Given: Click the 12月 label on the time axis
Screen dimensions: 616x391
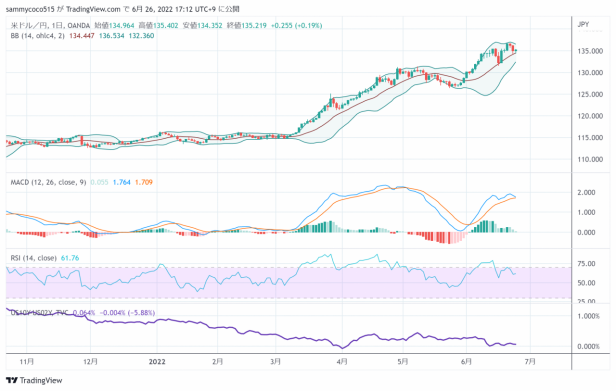Looking at the screenshot, I should coord(90,362).
